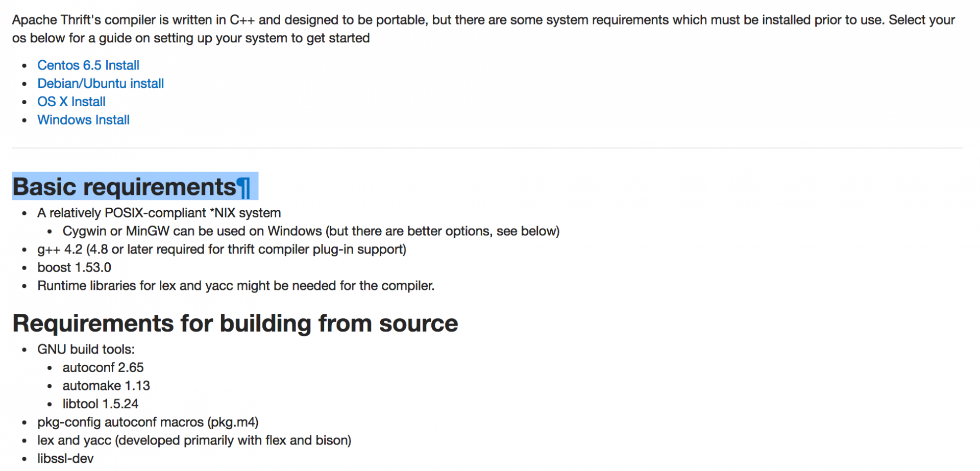
Task: Click the GNU build tools list item
Action: pyautogui.click(x=86, y=350)
